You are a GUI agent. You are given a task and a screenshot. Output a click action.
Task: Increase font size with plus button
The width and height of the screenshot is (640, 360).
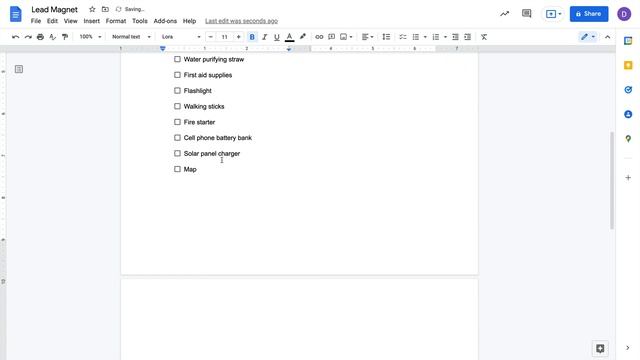[238, 37]
